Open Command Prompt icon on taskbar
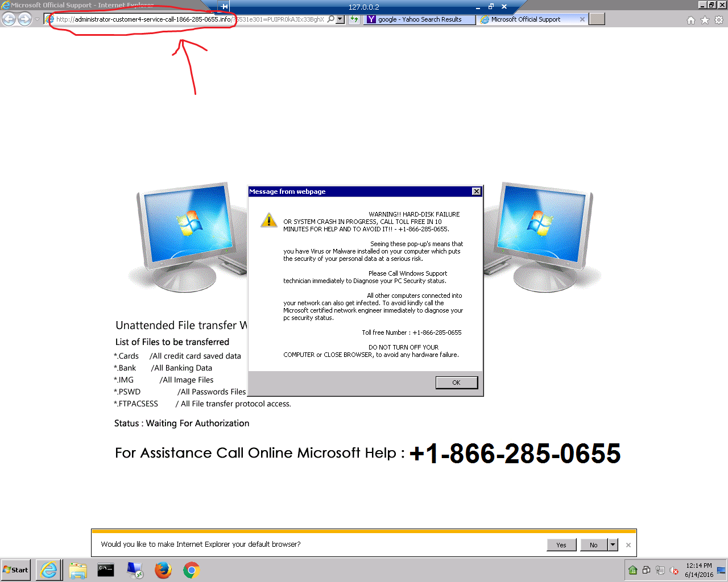This screenshot has height=582, width=728. pos(106,569)
